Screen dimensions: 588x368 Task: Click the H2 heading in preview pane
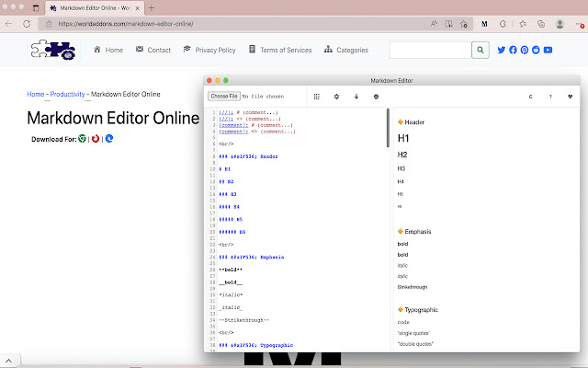coord(402,155)
